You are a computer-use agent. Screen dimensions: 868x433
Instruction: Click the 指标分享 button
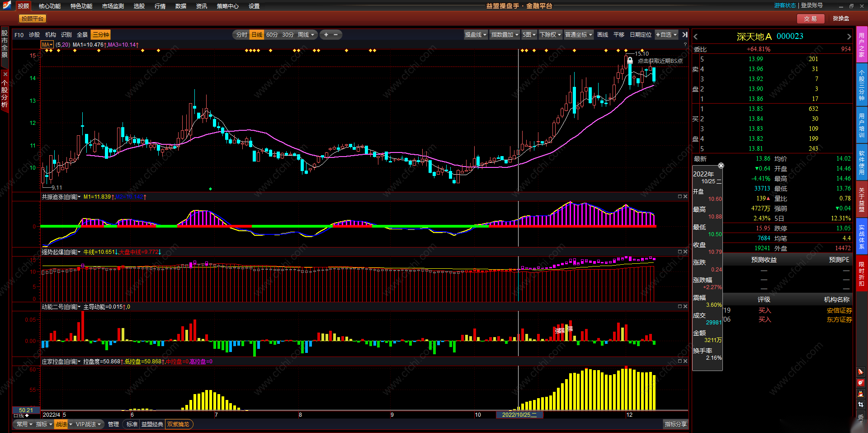click(675, 424)
